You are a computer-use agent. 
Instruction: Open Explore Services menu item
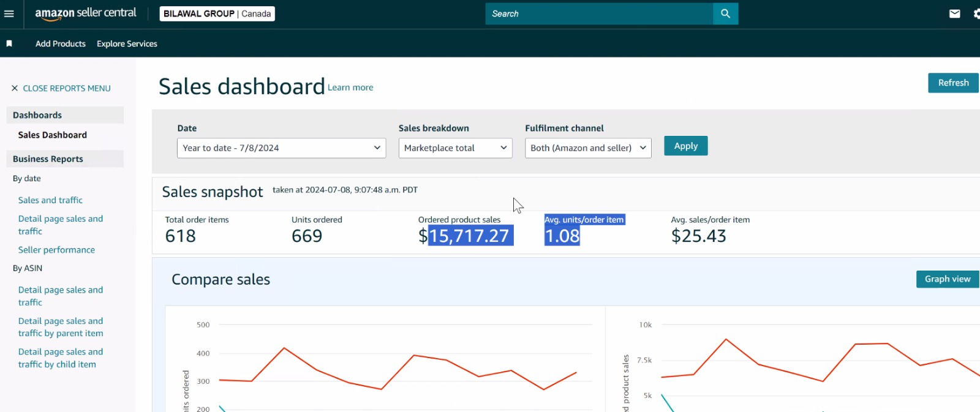pos(127,43)
